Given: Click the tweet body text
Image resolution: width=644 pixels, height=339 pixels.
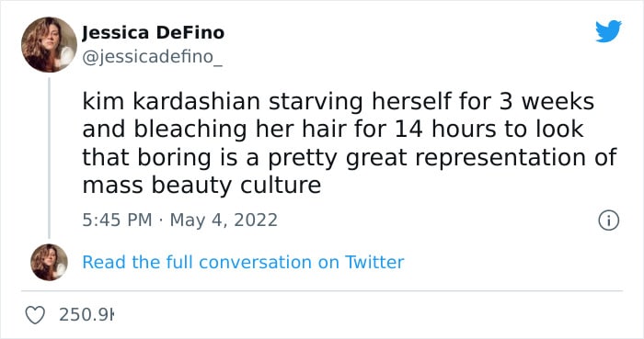Looking at the screenshot, I should coord(350,143).
